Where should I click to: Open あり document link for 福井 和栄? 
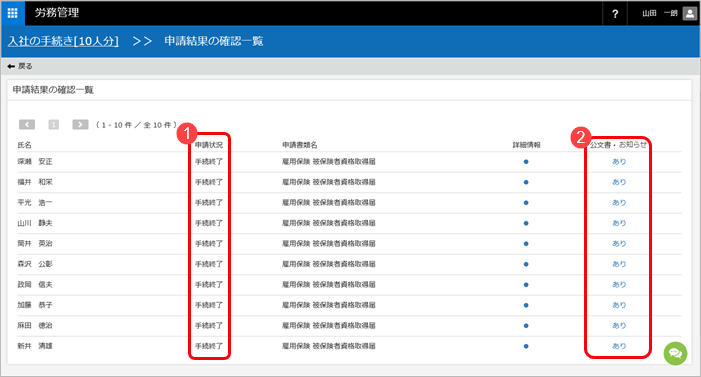coord(619,182)
